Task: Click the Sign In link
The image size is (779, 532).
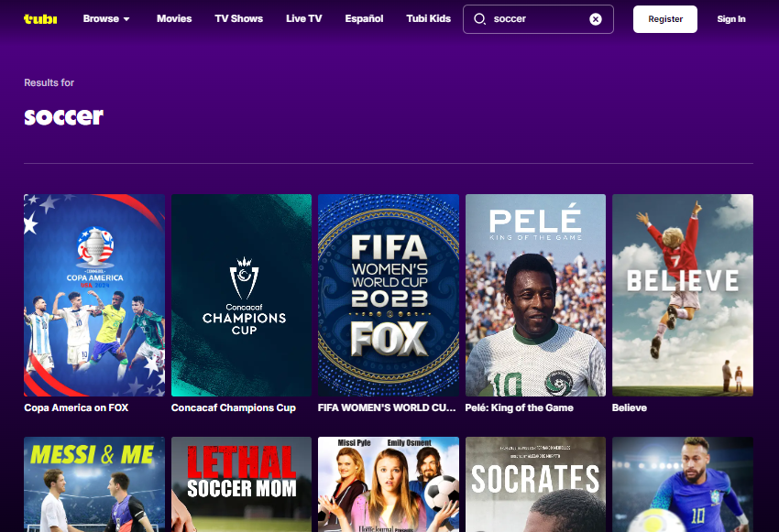Action: coord(730,18)
